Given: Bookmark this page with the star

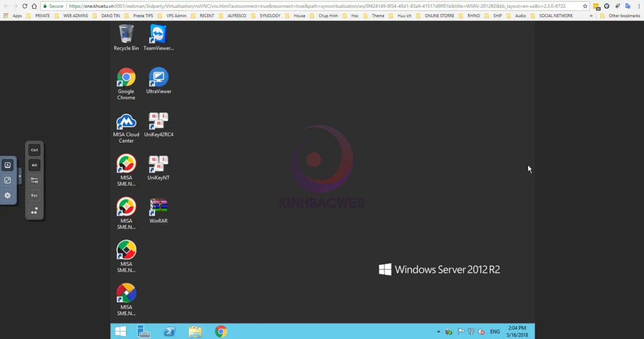Looking at the screenshot, I should click(x=585, y=6).
